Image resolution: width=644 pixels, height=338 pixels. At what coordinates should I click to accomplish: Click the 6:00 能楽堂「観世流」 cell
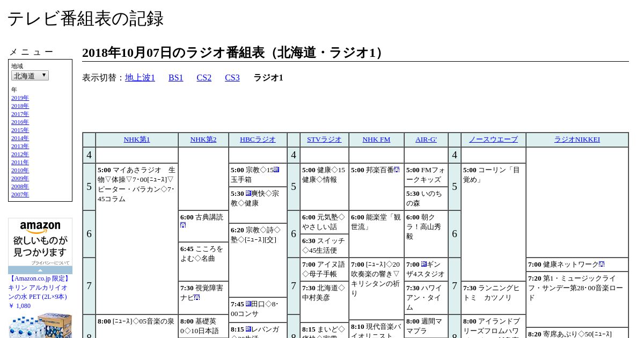point(376,234)
